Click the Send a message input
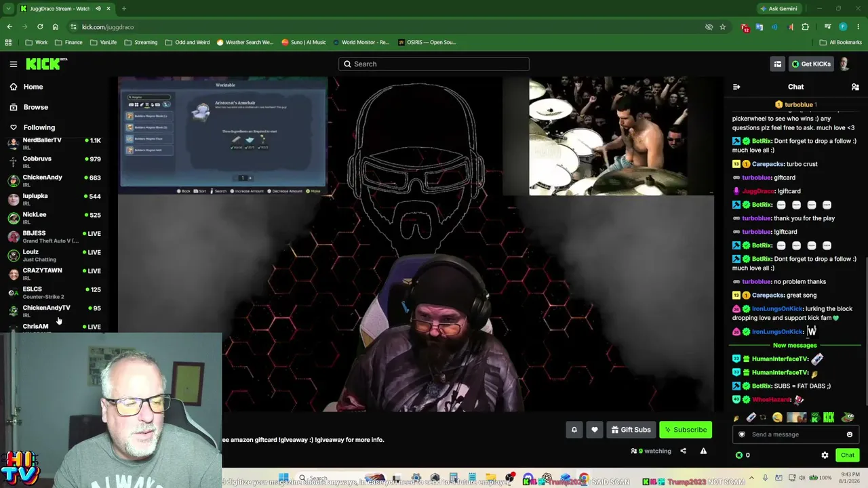The image size is (868, 488). [x=795, y=434]
